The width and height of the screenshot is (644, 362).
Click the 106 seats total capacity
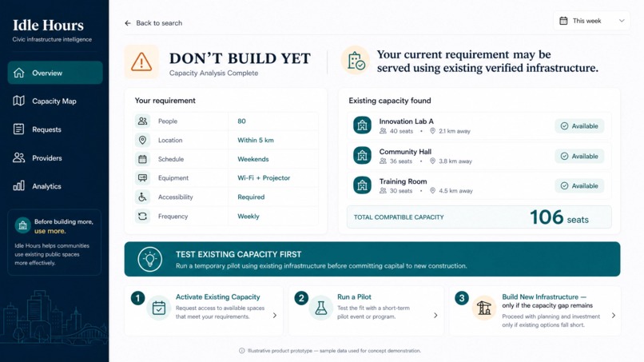tap(559, 217)
